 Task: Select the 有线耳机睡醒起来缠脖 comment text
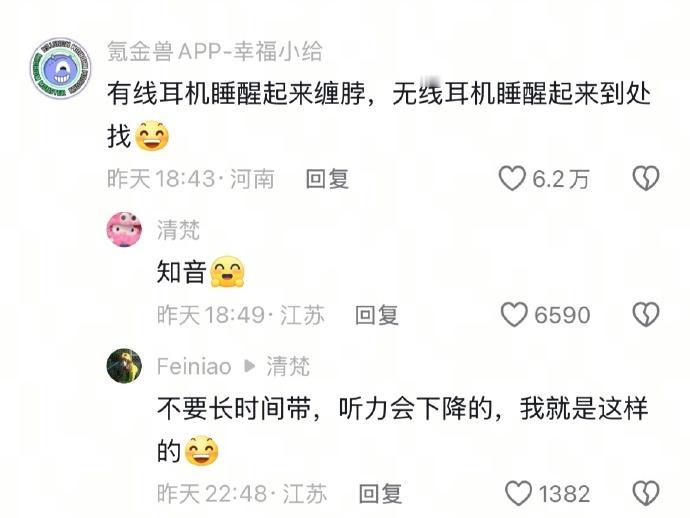tap(379, 114)
